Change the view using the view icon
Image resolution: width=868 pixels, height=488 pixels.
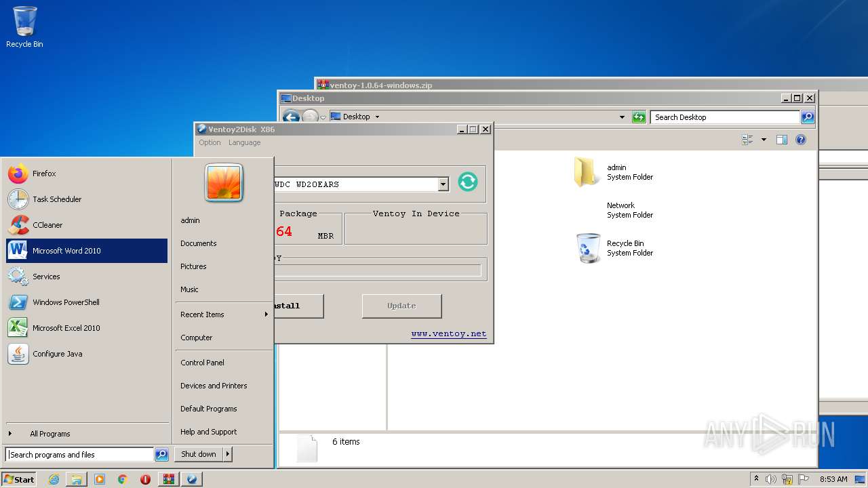tap(747, 140)
